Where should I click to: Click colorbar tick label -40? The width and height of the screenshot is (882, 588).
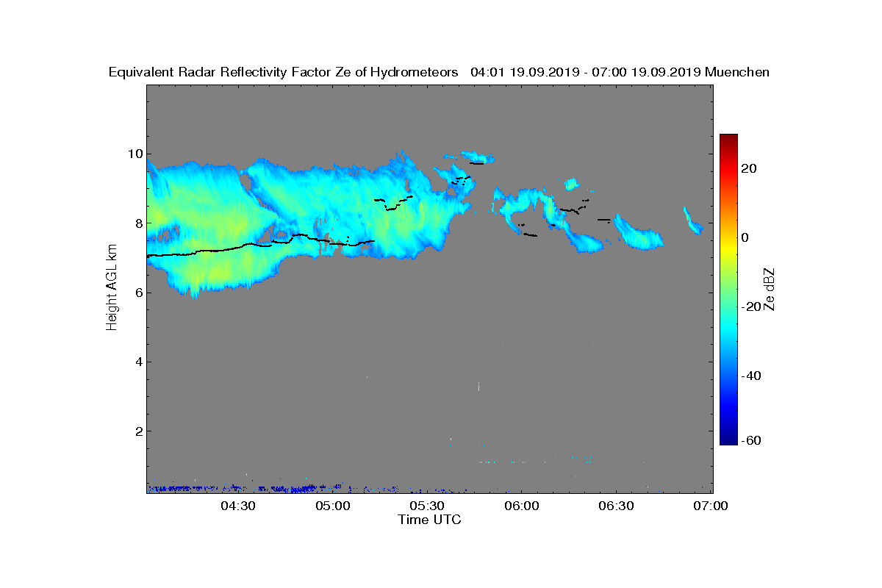[752, 376]
